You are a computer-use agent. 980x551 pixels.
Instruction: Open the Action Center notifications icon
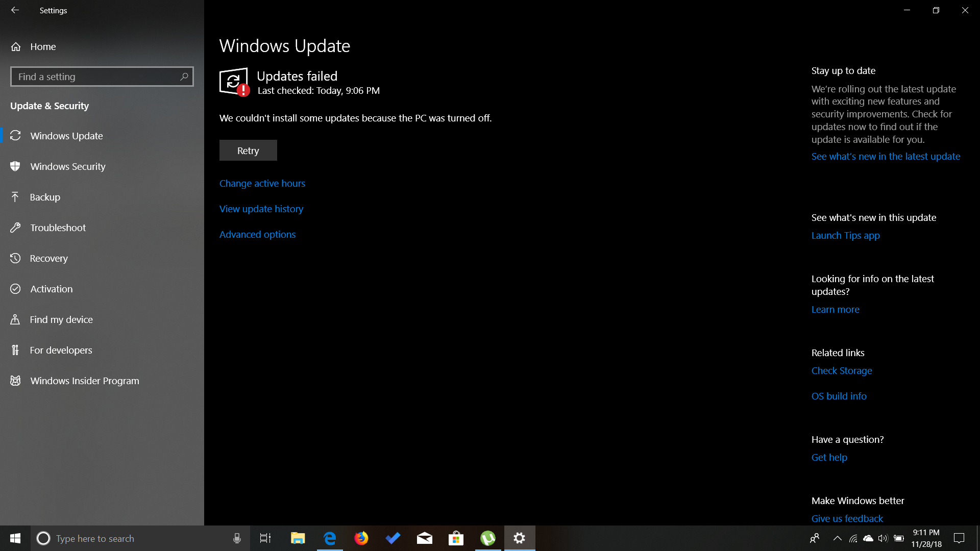(959, 538)
